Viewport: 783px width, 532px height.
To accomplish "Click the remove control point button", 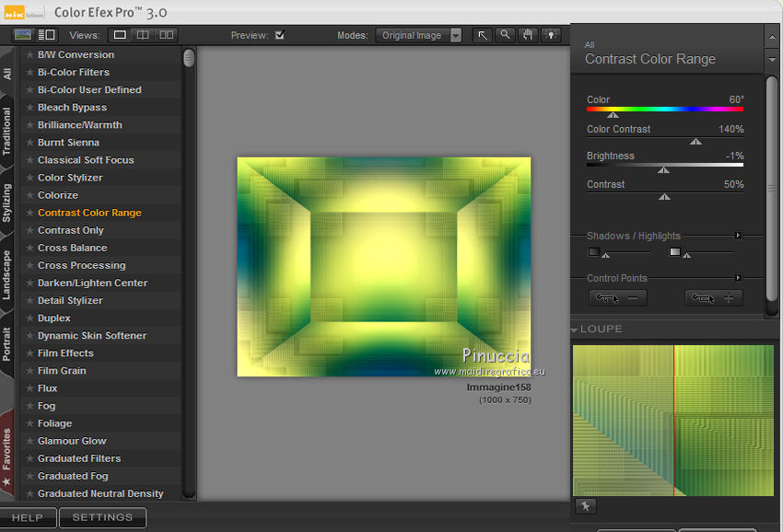I will tap(617, 297).
